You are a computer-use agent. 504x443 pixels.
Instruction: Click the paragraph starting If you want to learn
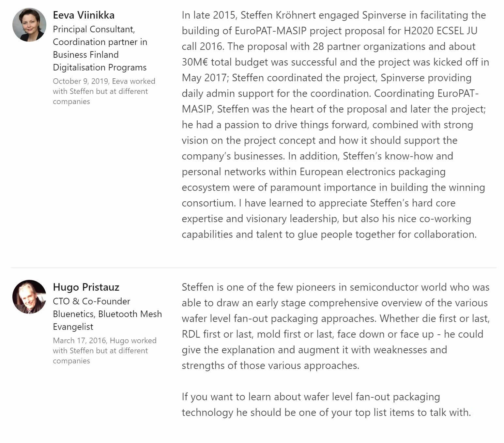326,405
